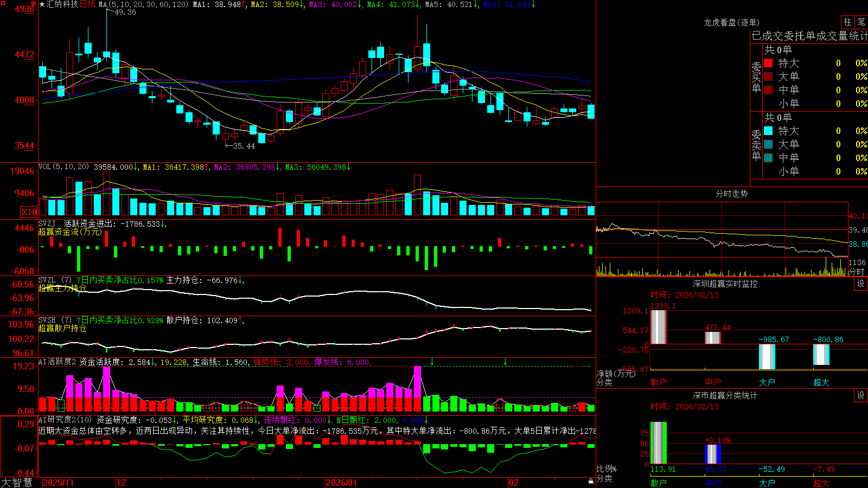Click the 02 month time axis marker
The image size is (868, 488).
coord(514,483)
